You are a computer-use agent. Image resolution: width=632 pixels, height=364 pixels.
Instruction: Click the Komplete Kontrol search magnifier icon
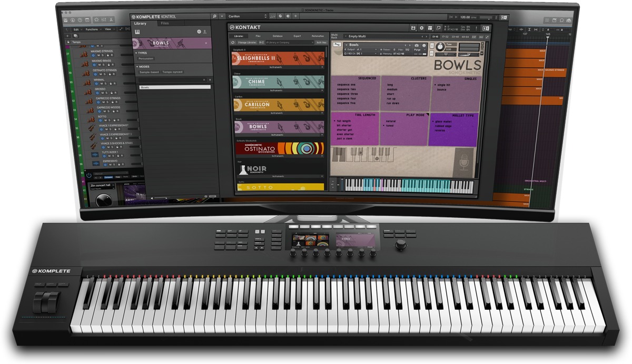(215, 17)
